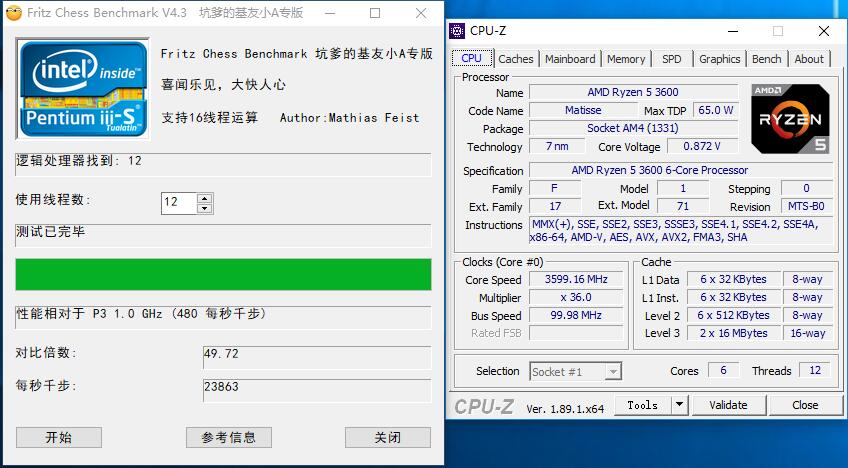Screen dimensions: 848x468
Task: Click the Intel Pentium III-S logo image
Action: 83,89
